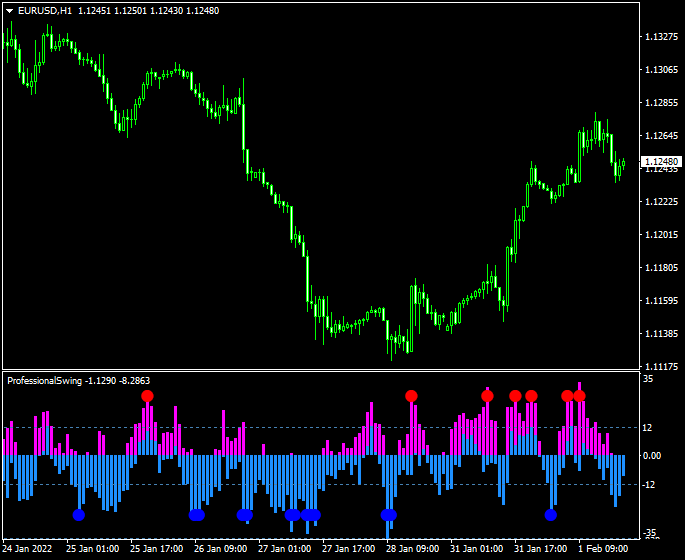This screenshot has height=560, width=685.
Task: Click the close price 1.12480 in chart header
Action: point(203,11)
